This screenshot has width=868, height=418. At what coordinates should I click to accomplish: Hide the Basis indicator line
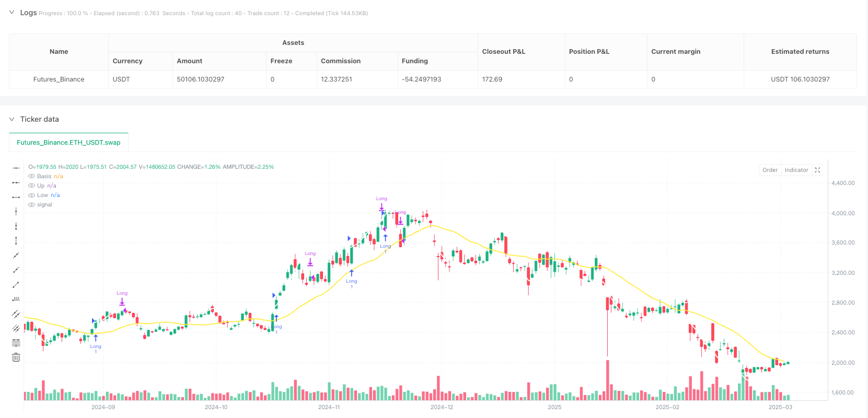(31, 177)
